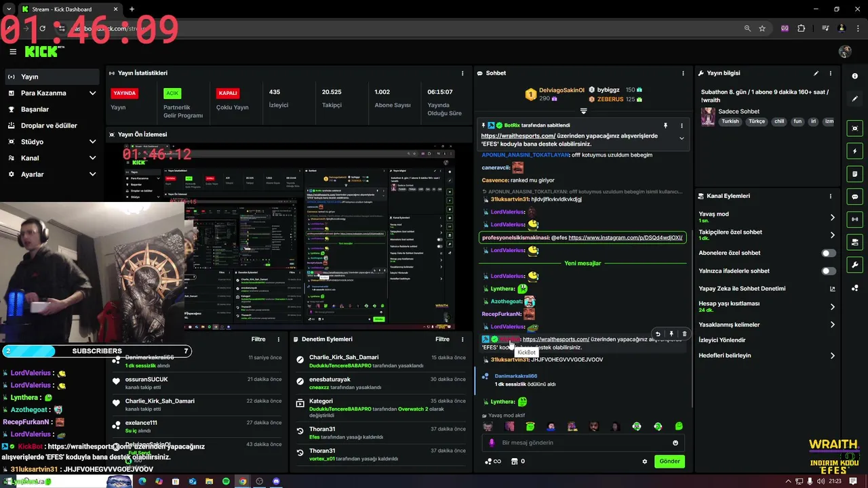This screenshot has height=488, width=868.
Task: Open the profile avatar menu
Action: (845, 52)
